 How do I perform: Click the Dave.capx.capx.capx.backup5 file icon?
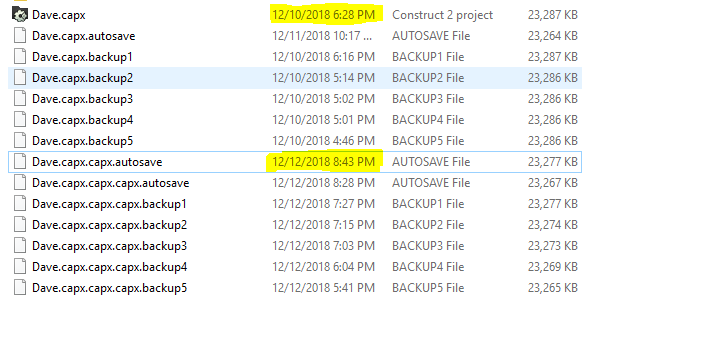pyautogui.click(x=20, y=288)
